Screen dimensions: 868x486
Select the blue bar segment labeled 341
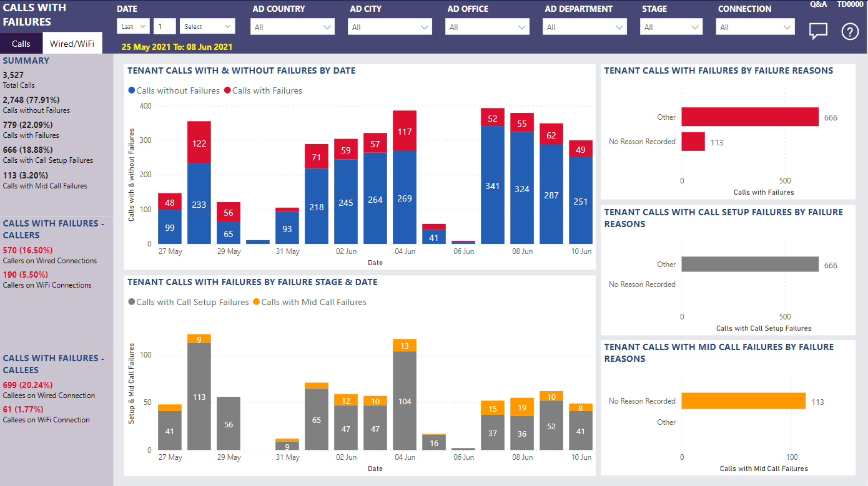[x=493, y=185]
